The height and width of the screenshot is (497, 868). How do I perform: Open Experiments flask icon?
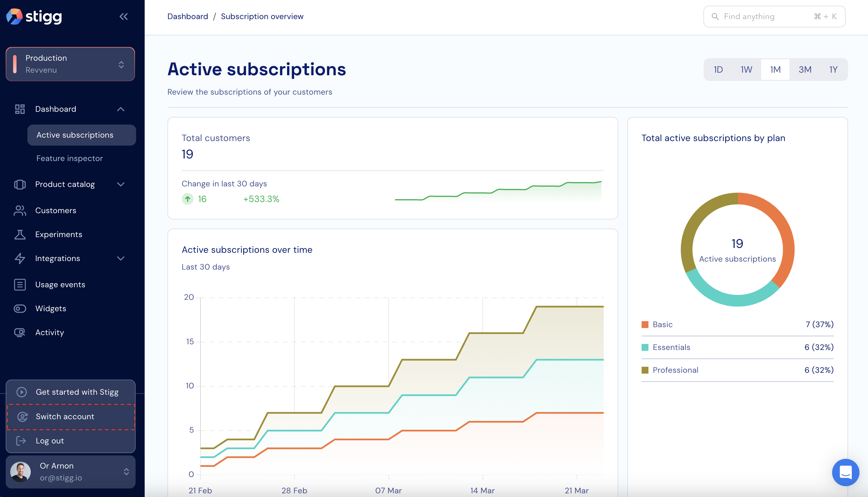[20, 235]
